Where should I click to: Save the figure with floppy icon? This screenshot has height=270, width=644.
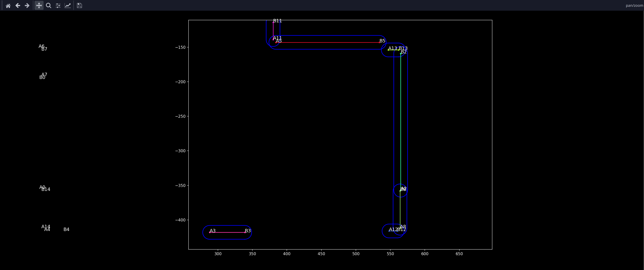pos(79,5)
